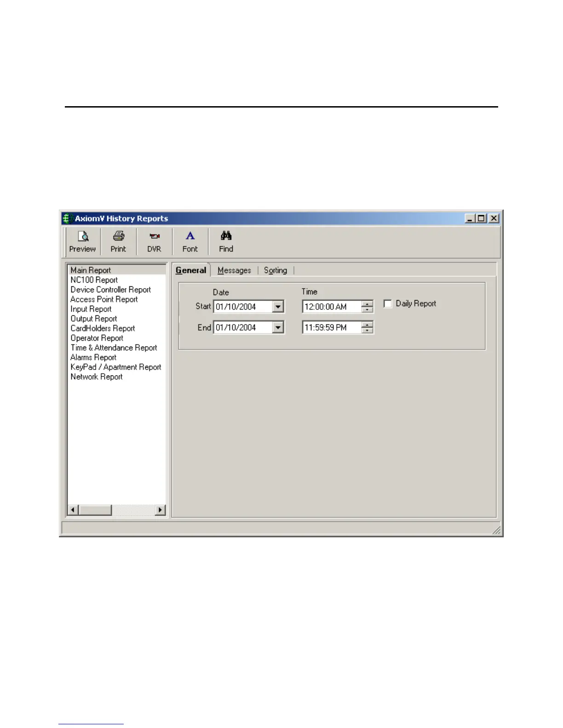Screen dimensions: 563x728
Task: Click the Find binoculars icon
Action: pyautogui.click(x=226, y=242)
